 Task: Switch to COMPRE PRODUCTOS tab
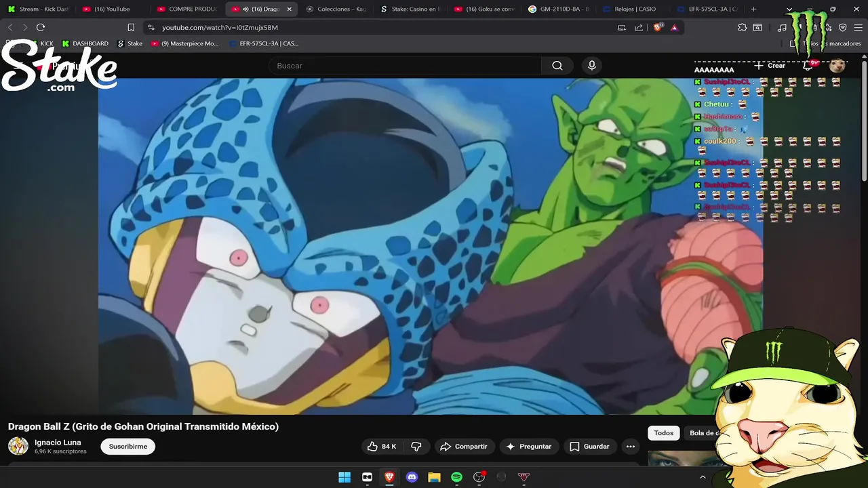[187, 9]
